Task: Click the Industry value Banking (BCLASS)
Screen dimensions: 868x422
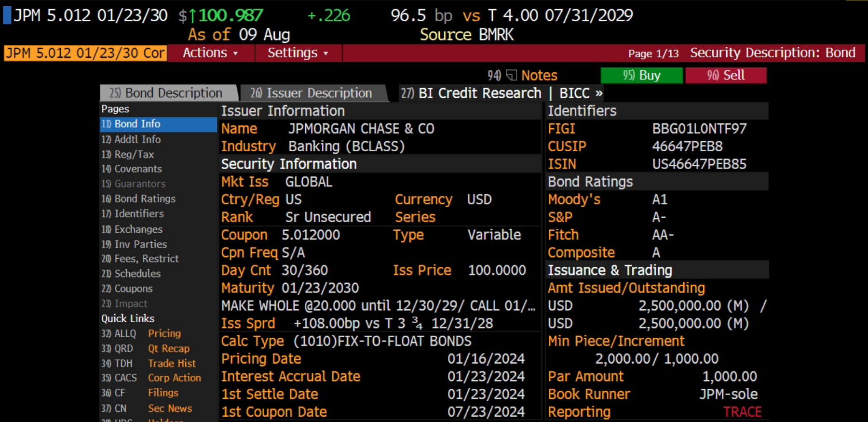Action: (346, 146)
